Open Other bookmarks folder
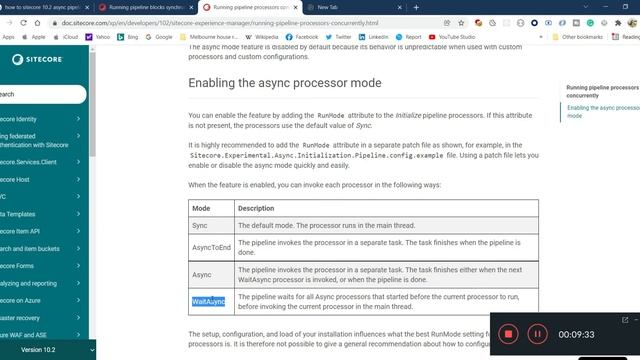The width and height of the screenshot is (640, 360). coord(577,37)
